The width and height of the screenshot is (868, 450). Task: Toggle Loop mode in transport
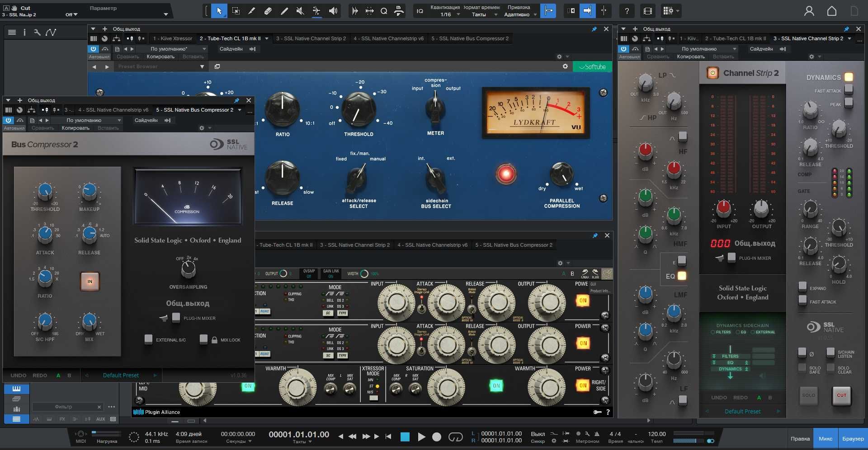pos(455,437)
